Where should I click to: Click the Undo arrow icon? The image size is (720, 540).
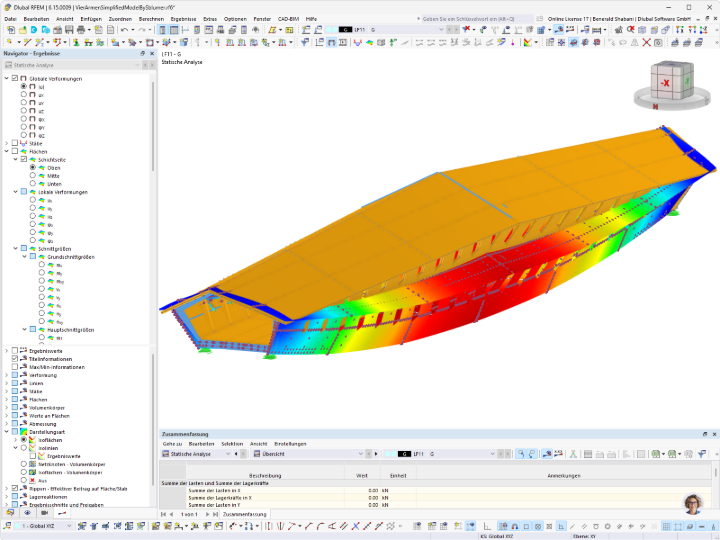[x=124, y=30]
